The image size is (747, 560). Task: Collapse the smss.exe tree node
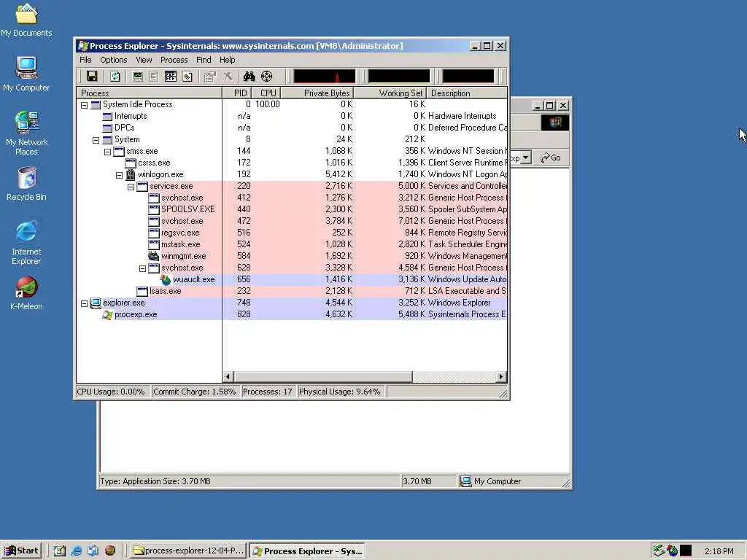click(x=108, y=152)
